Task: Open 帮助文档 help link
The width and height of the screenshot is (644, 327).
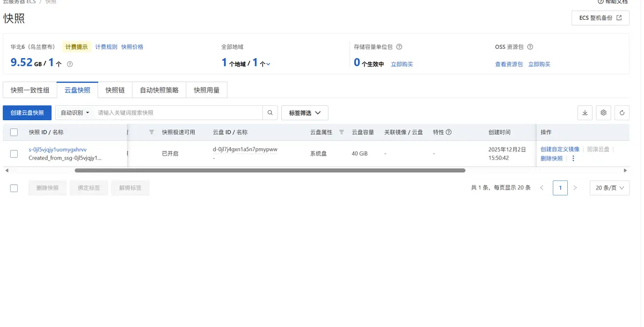Action: 612,2
